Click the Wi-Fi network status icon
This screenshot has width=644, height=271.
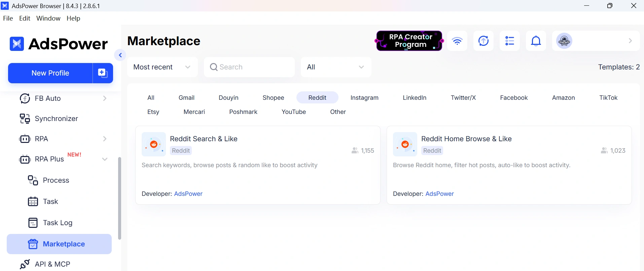tap(457, 41)
